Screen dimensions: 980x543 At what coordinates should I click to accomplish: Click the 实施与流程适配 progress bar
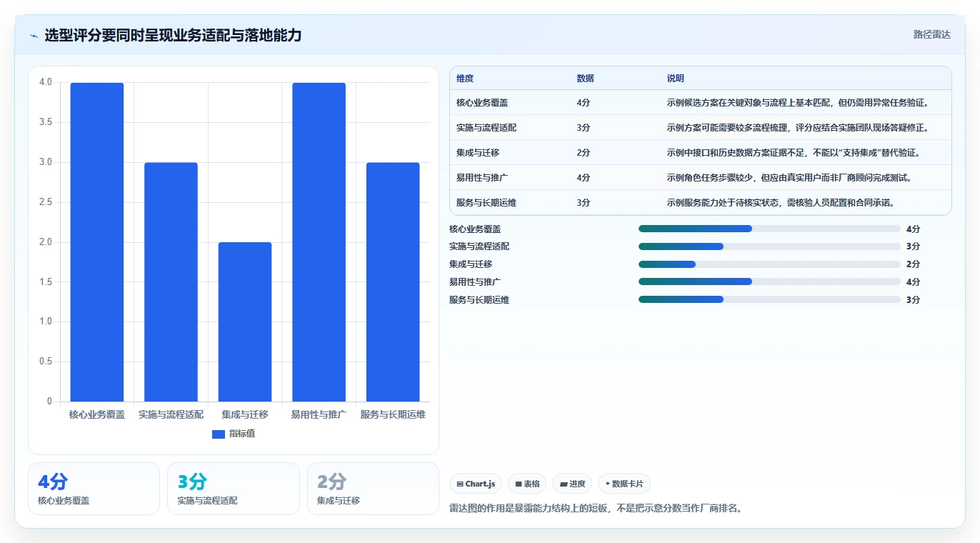tap(769, 246)
